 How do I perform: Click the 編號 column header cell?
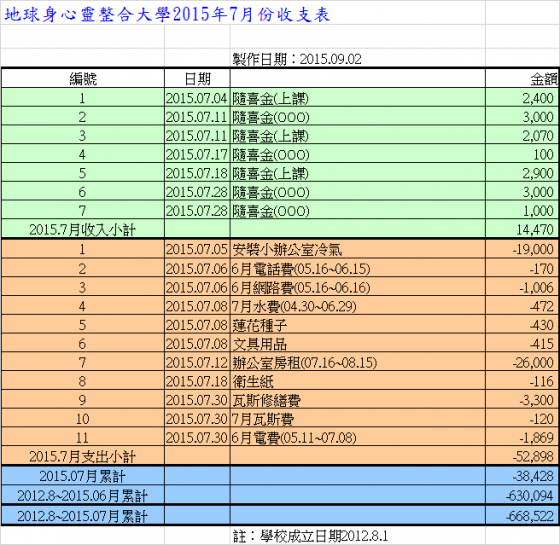pyautogui.click(x=83, y=79)
